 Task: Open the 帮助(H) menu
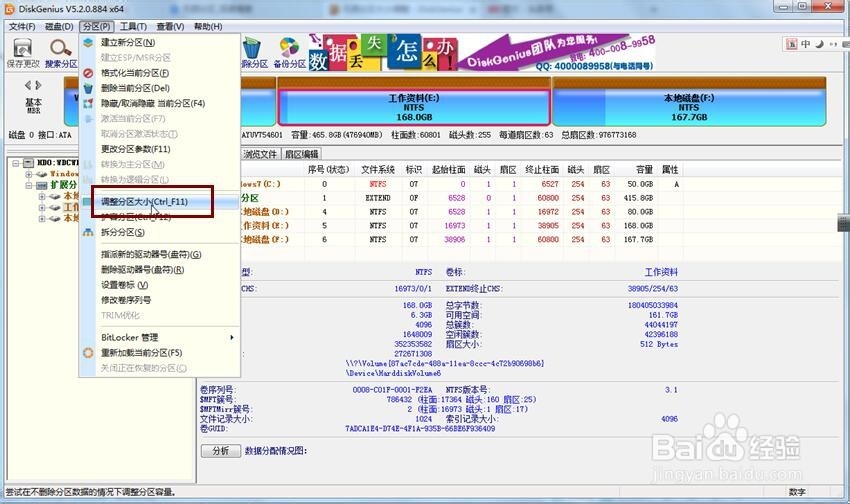[208, 27]
